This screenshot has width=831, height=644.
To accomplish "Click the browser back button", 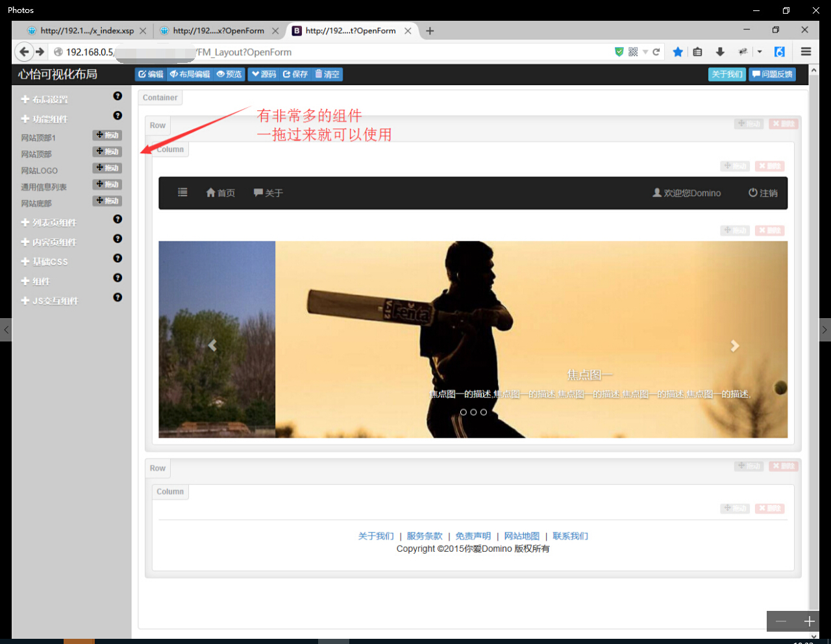I will click(x=25, y=52).
